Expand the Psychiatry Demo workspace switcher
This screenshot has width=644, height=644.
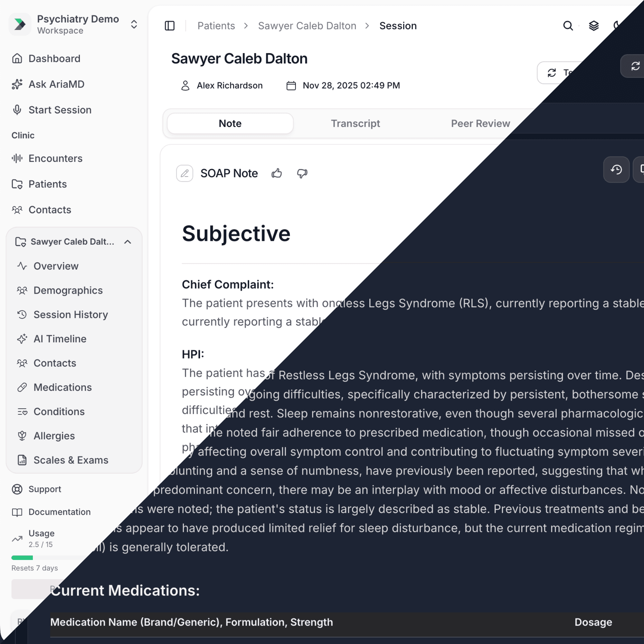[134, 24]
